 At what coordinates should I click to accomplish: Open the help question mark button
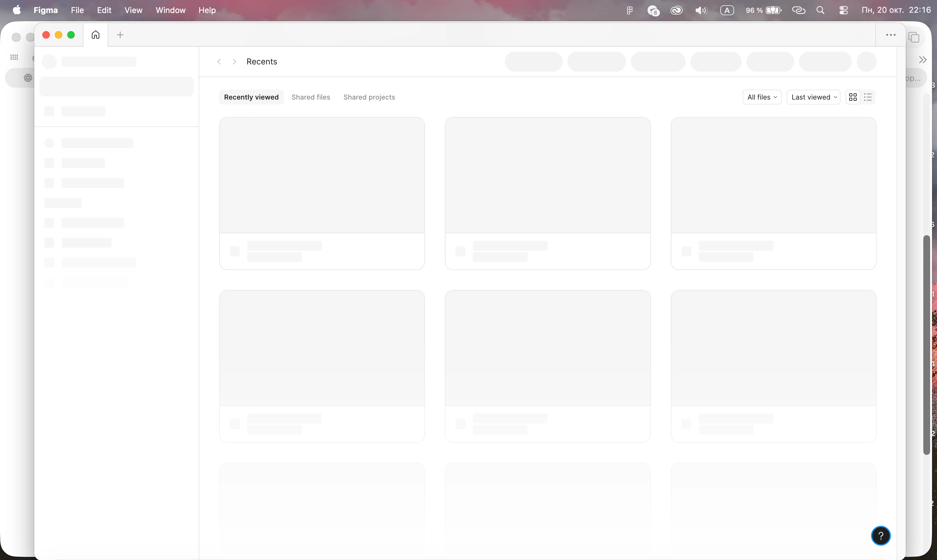(x=881, y=535)
